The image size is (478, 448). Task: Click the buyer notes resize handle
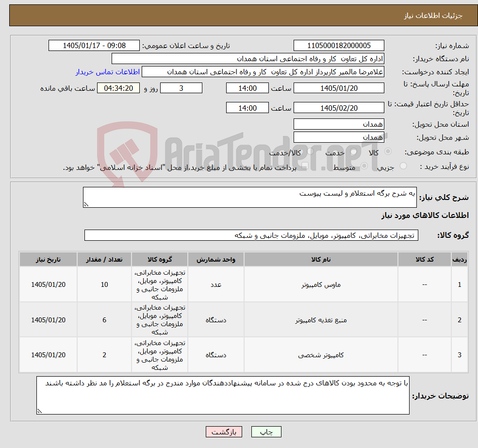point(39,411)
